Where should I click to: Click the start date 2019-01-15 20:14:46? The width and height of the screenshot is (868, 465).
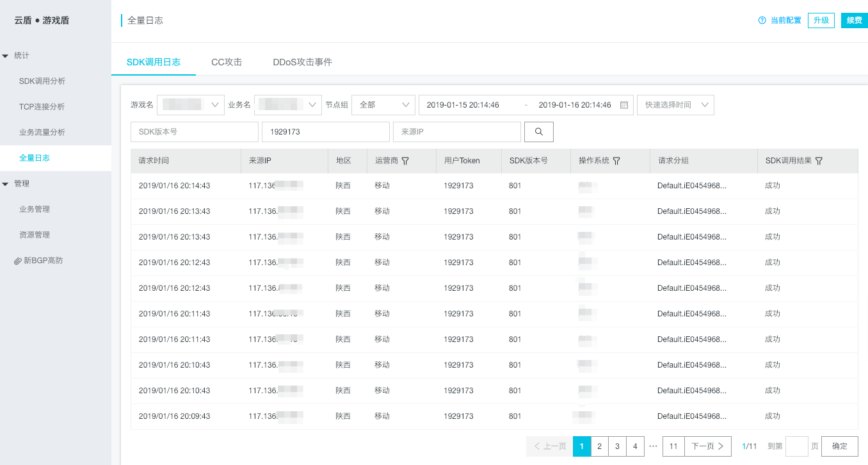coord(463,105)
